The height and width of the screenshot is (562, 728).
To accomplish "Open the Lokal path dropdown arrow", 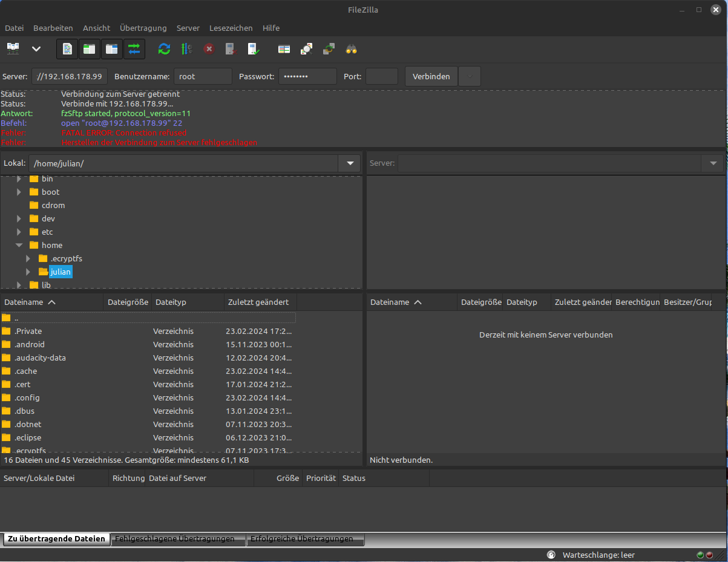I will 350,163.
